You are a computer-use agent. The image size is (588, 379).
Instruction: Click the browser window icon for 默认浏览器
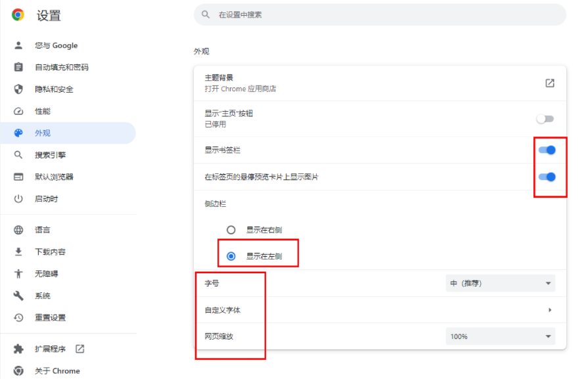(18, 177)
